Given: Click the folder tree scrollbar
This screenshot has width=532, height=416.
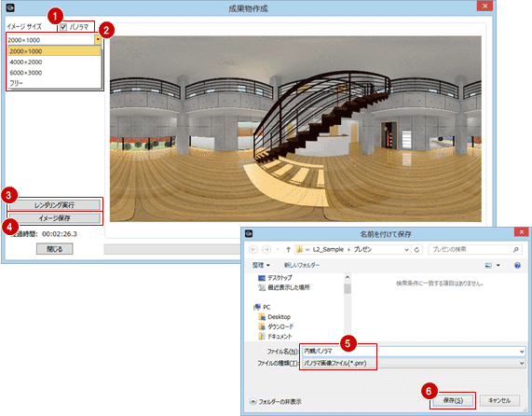Looking at the screenshot, I should [x=348, y=307].
